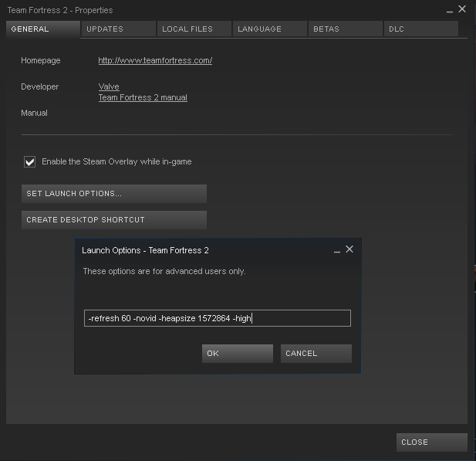Open the teamfortress.com homepage link
Viewport: 476px width, 461px height.
[x=155, y=60]
